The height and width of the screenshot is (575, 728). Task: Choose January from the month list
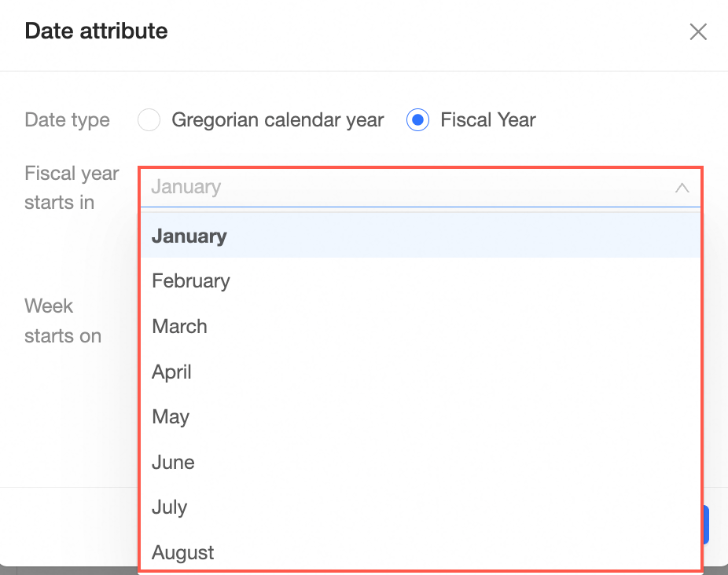(189, 236)
